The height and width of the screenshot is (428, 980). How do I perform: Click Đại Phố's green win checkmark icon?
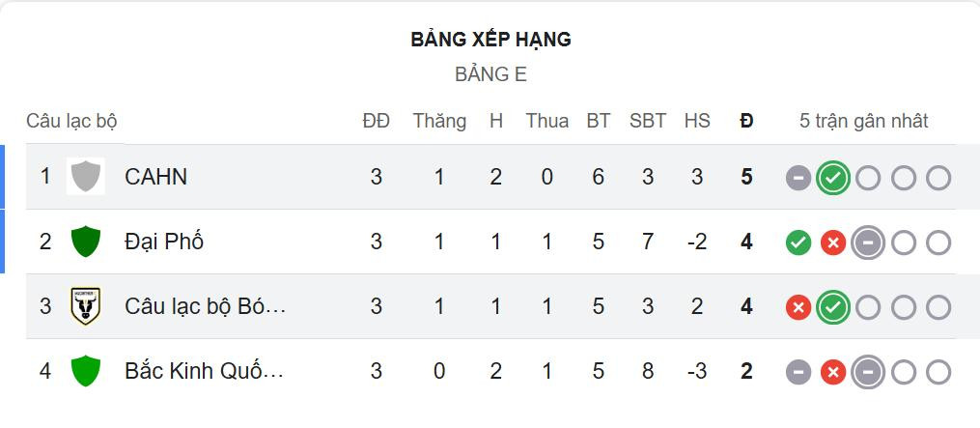798,243
